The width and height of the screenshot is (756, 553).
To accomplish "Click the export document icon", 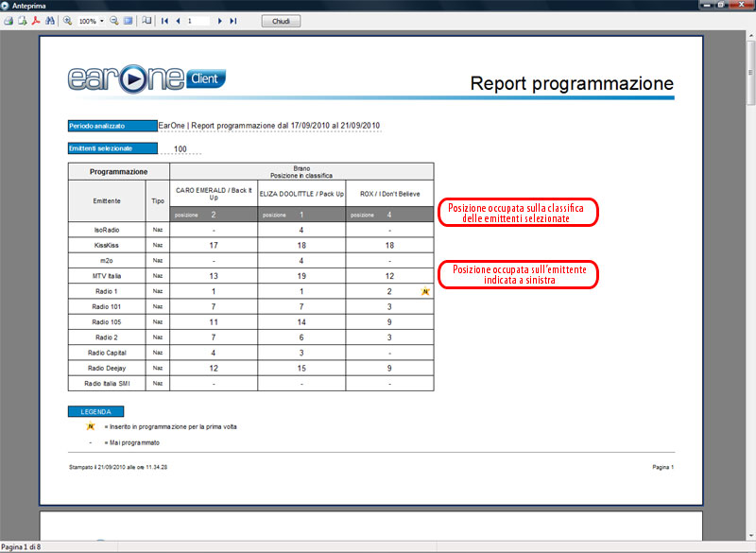I will pyautogui.click(x=22, y=21).
